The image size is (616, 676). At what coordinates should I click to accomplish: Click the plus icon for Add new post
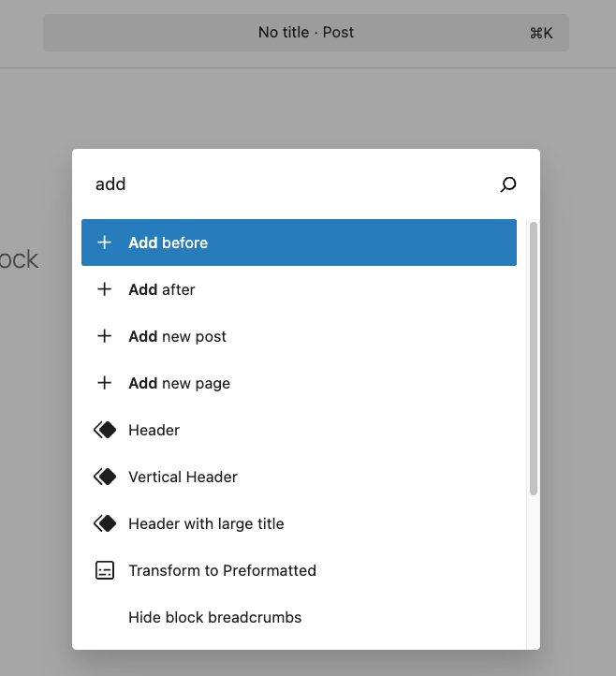point(105,336)
